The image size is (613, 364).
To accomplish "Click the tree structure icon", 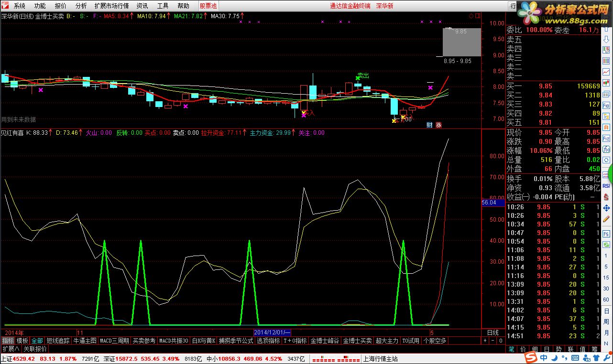I will pyautogui.click(x=606, y=116).
